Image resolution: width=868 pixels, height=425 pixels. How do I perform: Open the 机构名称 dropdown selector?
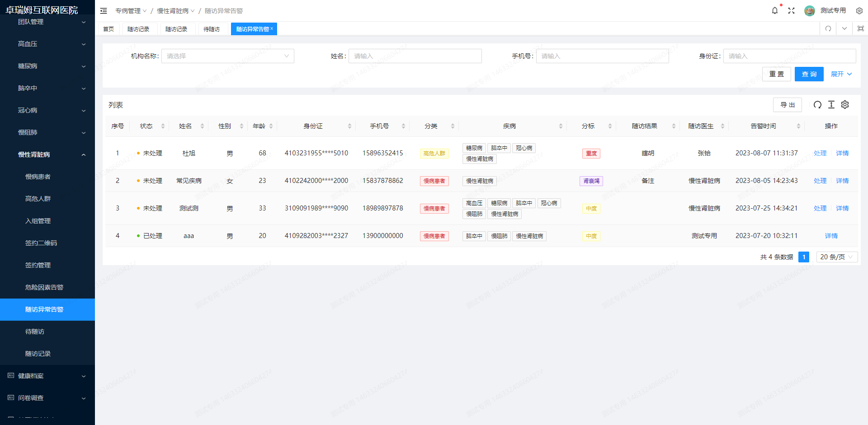tap(227, 56)
